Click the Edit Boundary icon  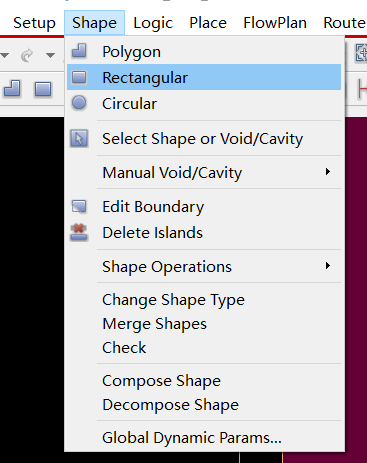[x=79, y=206]
